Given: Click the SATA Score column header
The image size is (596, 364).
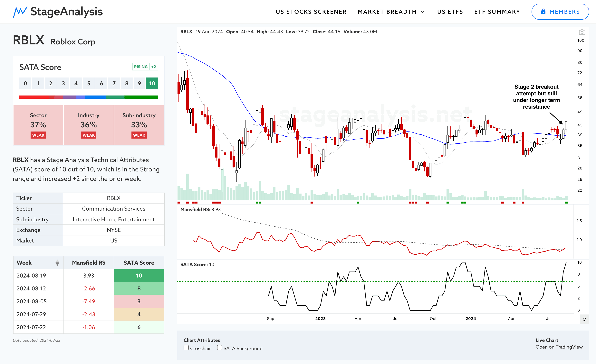Looking at the screenshot, I should pos(139,263).
